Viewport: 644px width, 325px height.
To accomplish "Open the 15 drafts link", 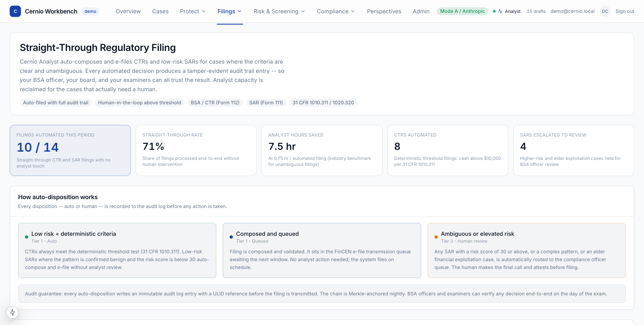I will [x=536, y=11].
